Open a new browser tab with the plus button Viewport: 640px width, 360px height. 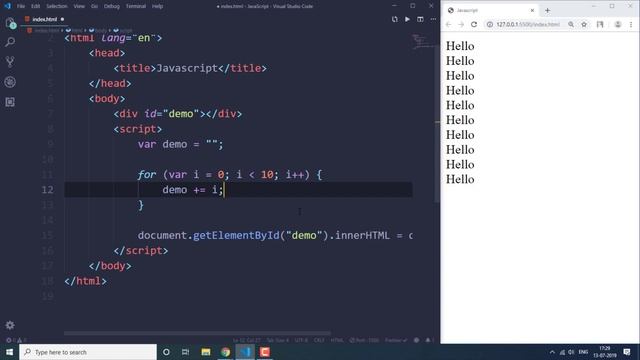[x=547, y=11]
